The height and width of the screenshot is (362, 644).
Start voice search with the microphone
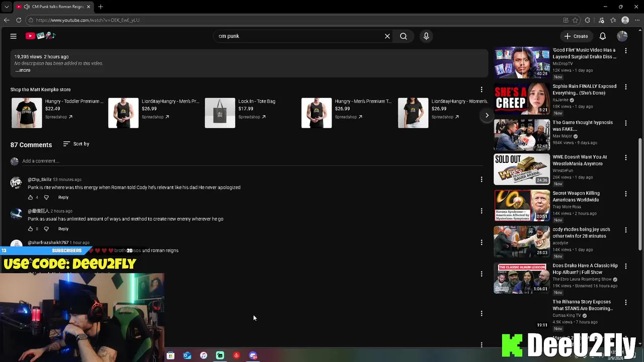point(426,36)
